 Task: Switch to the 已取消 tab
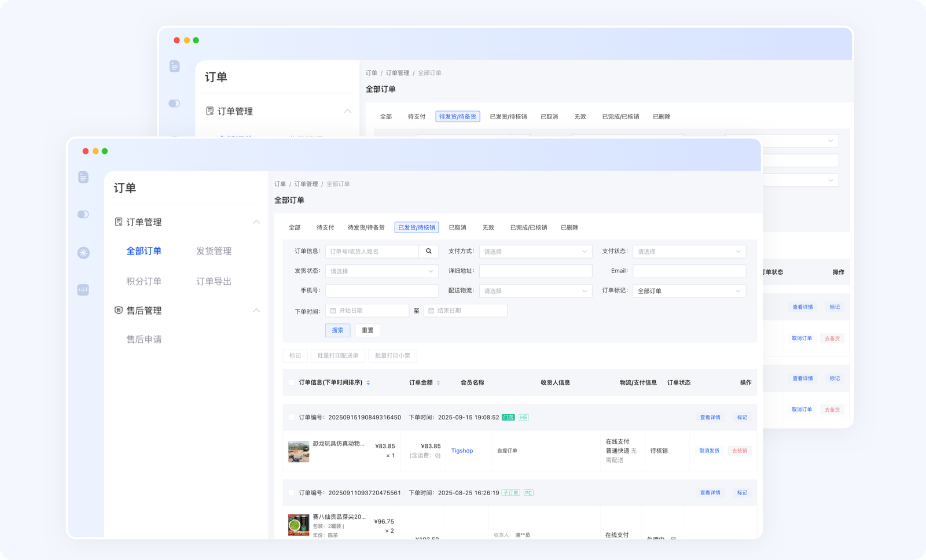(x=458, y=227)
